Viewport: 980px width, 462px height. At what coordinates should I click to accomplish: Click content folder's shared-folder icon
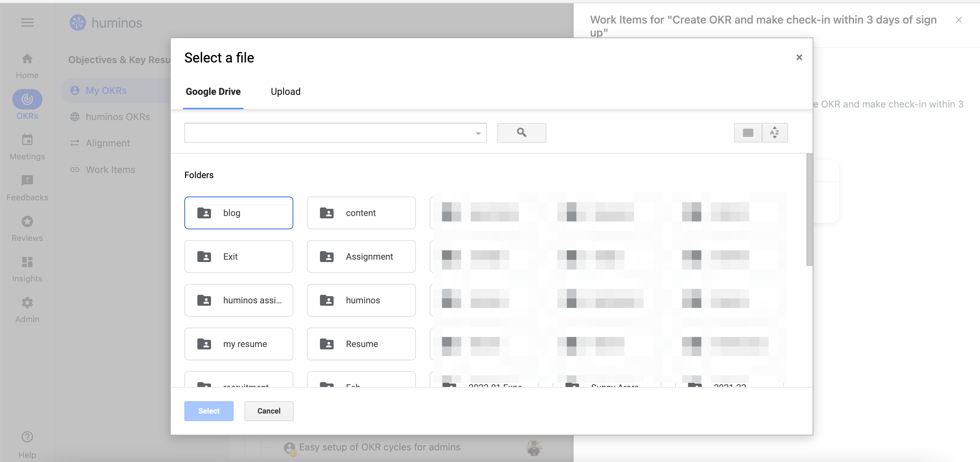[326, 213]
